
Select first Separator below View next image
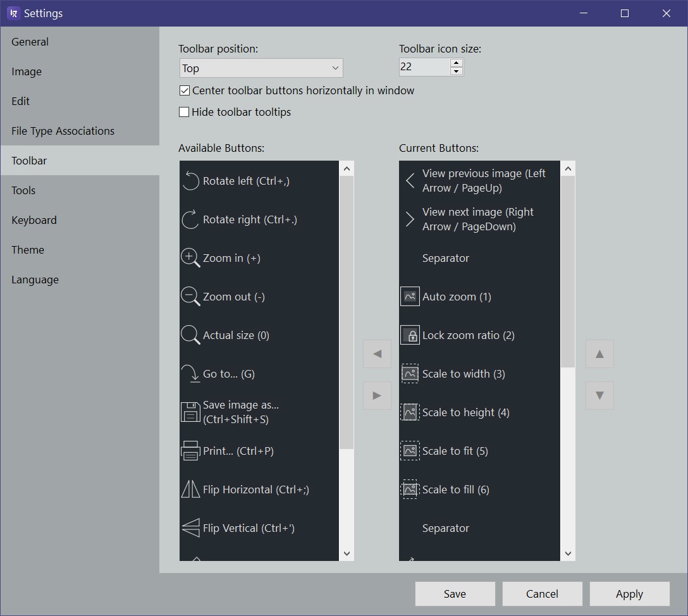tap(479, 258)
